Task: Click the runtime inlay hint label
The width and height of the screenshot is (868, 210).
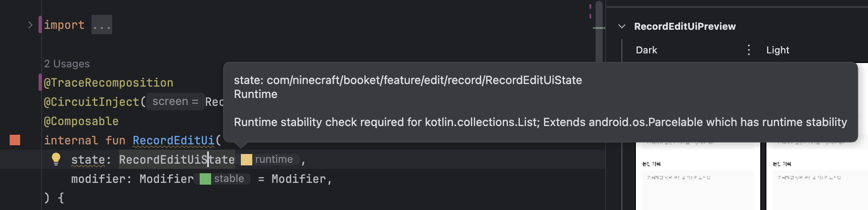Action: click(274, 159)
